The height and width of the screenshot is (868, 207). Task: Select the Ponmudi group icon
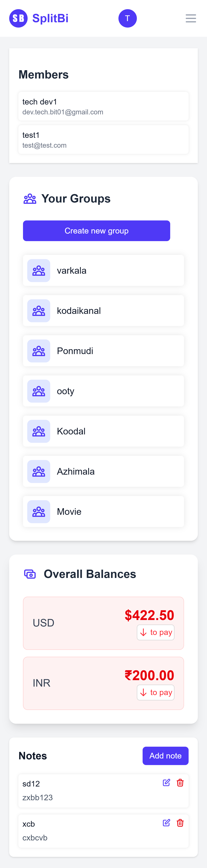pyautogui.click(x=39, y=350)
